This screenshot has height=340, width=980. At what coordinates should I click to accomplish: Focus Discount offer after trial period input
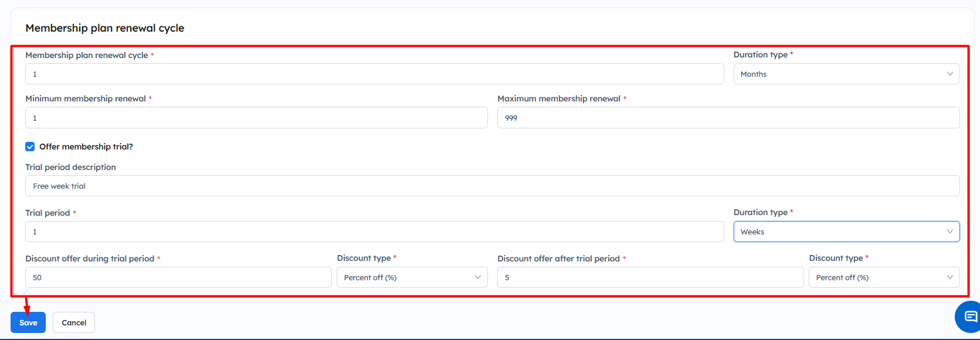click(650, 277)
